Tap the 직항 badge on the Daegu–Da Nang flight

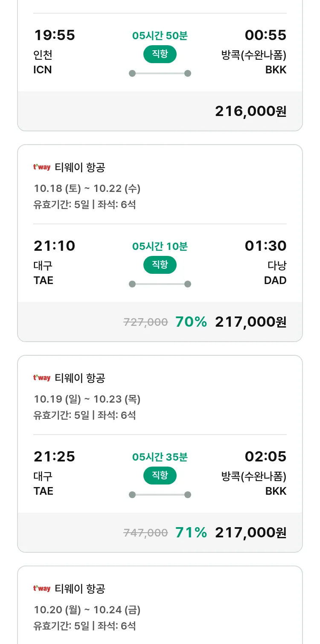pyautogui.click(x=160, y=265)
